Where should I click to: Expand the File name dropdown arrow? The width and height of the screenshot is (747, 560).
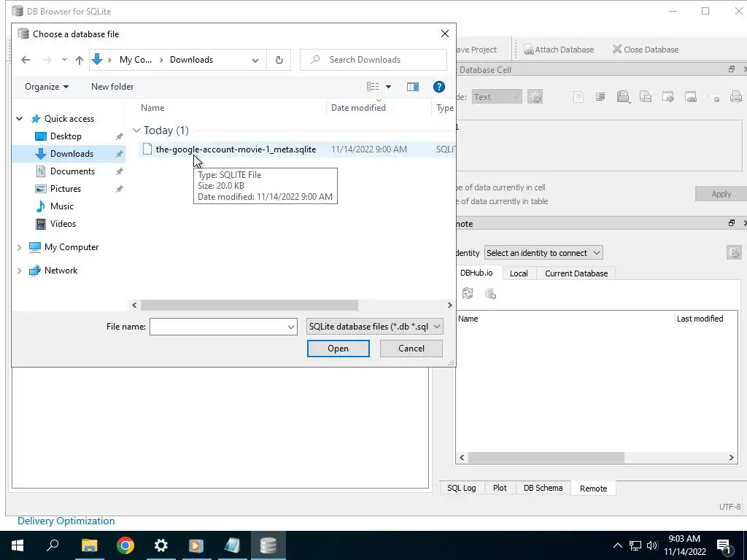(x=290, y=327)
